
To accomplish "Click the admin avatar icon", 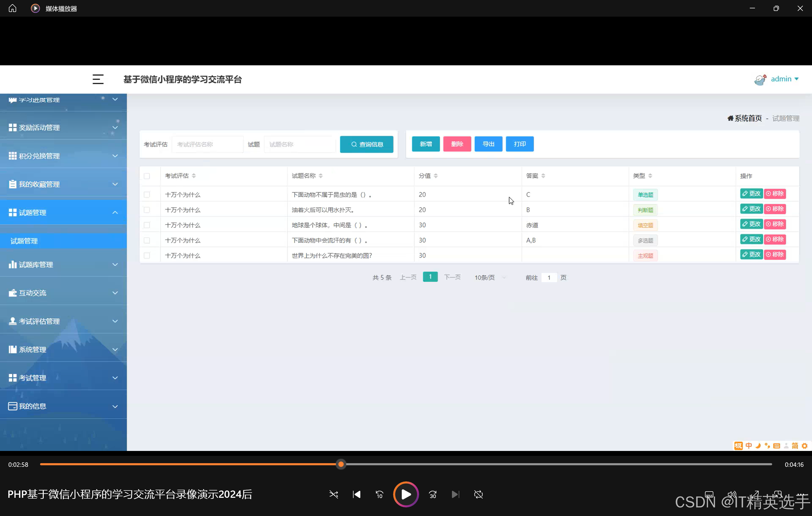I will point(760,80).
